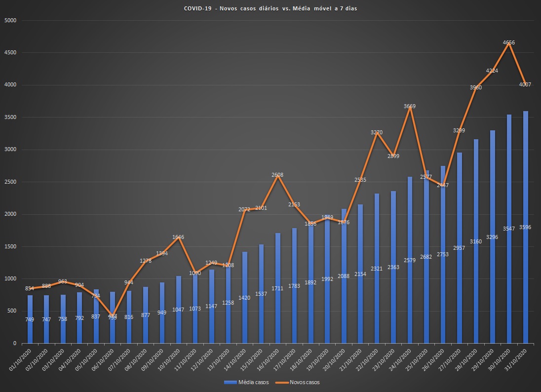Click the 2608 orange line data label
The height and width of the screenshot is (392, 541).
coord(277,175)
